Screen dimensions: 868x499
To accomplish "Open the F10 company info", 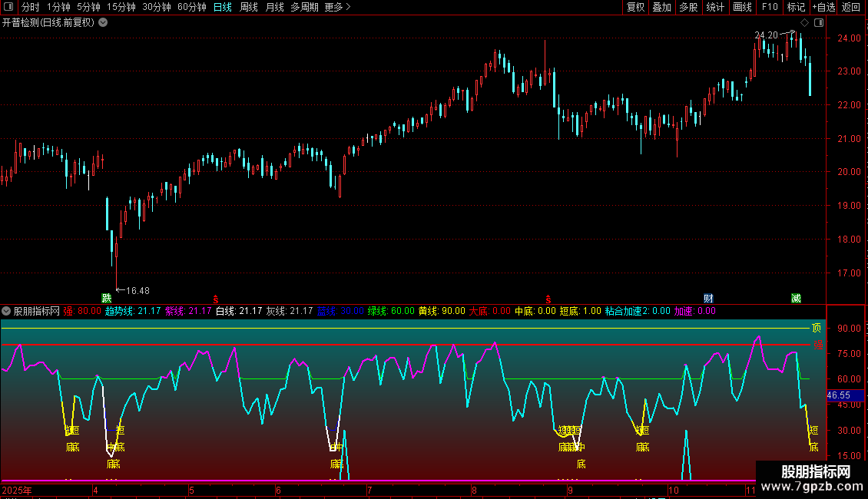I will [x=770, y=7].
